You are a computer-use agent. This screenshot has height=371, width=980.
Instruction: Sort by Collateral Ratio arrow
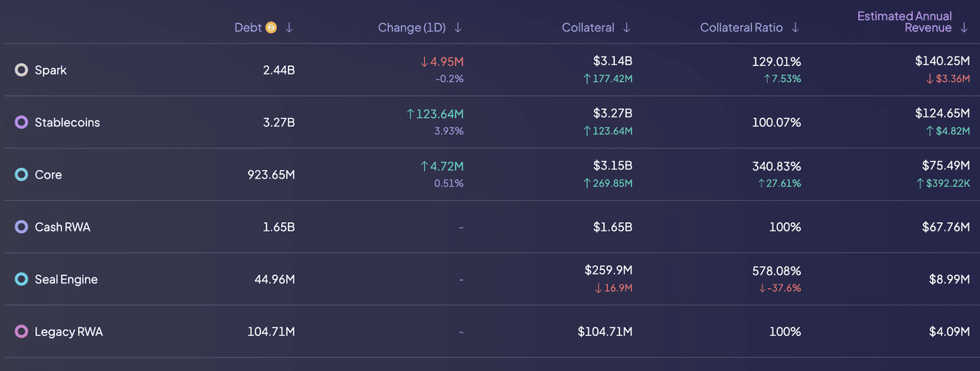(x=795, y=28)
